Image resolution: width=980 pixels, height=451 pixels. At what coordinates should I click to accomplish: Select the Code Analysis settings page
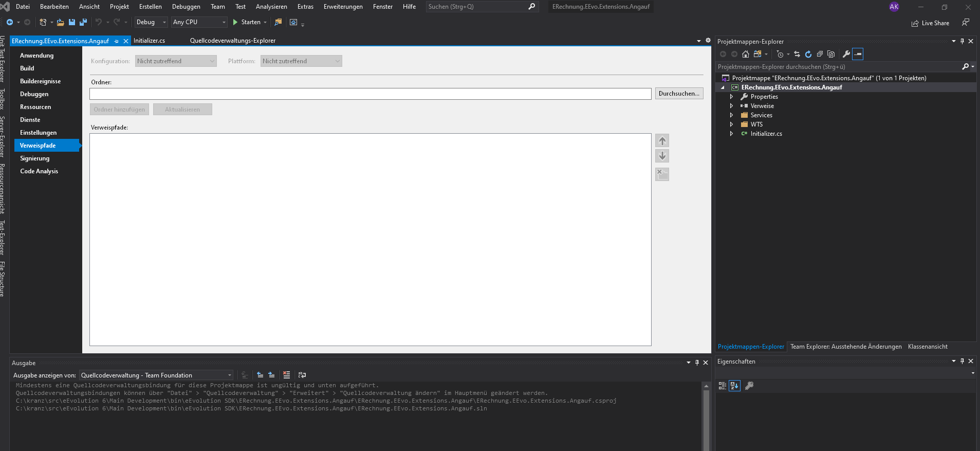[x=46, y=171]
